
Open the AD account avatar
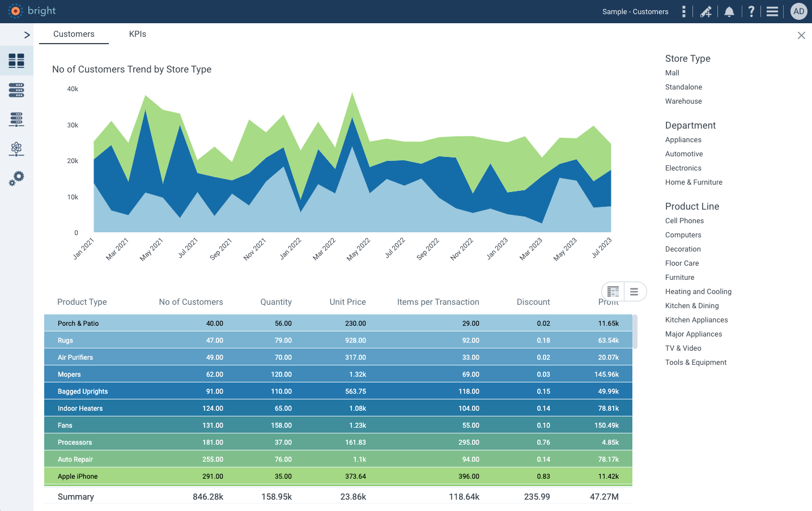[798, 11]
